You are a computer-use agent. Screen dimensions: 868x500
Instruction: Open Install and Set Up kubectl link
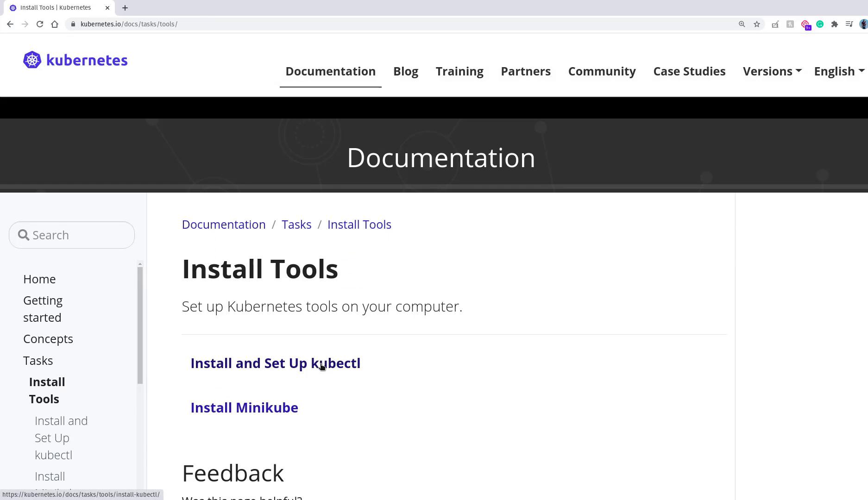coord(275,363)
